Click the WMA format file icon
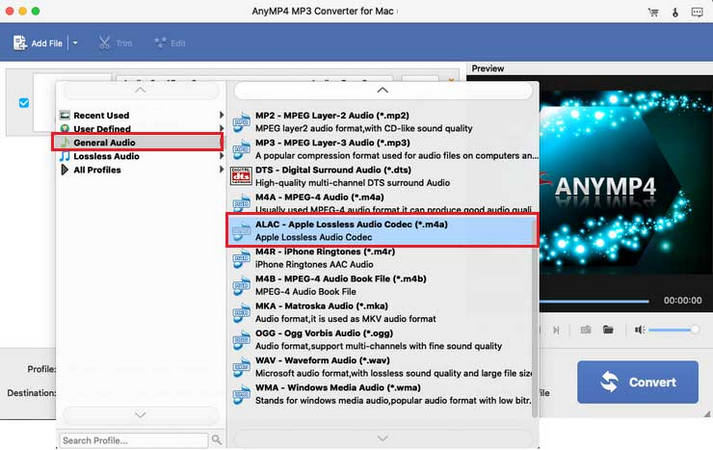Image resolution: width=713 pixels, height=450 pixels. pos(241,395)
